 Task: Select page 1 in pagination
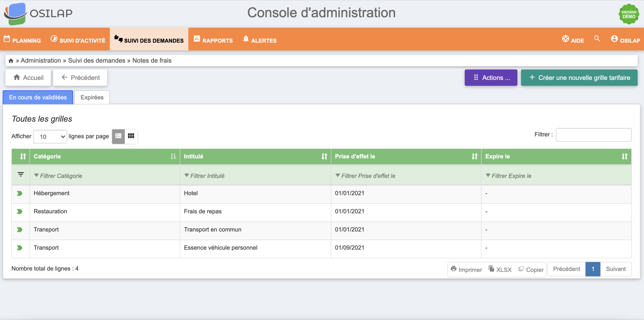(593, 269)
